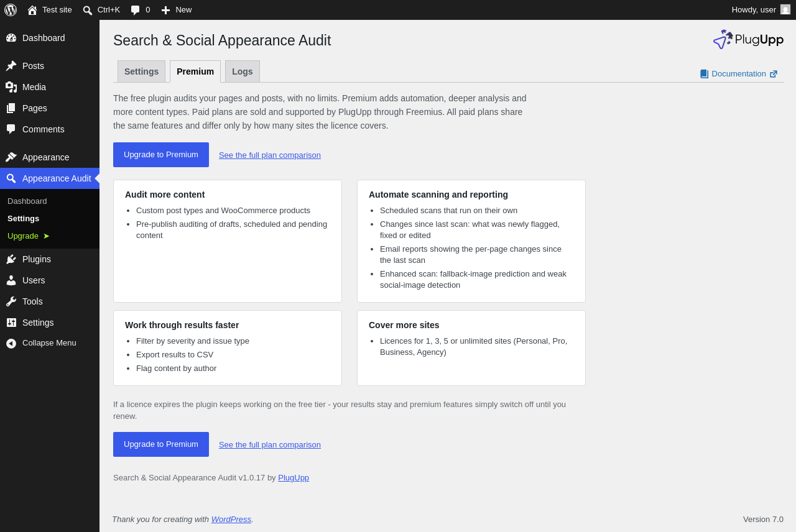This screenshot has width=796, height=532.
Task: Click the Media icon in sidebar
Action: [11, 87]
